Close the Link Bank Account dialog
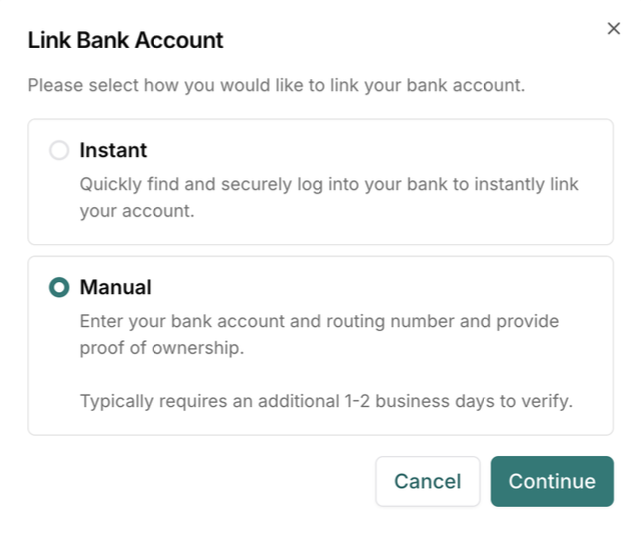641x533 pixels. click(614, 29)
